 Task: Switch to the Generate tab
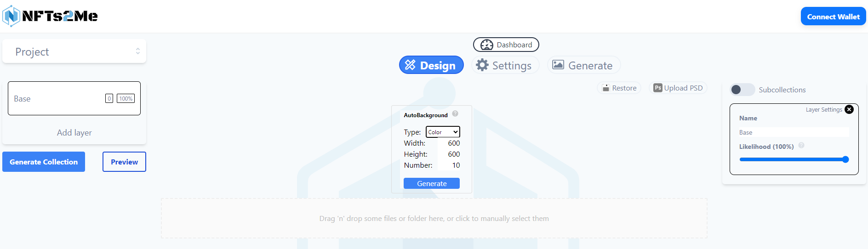(583, 65)
